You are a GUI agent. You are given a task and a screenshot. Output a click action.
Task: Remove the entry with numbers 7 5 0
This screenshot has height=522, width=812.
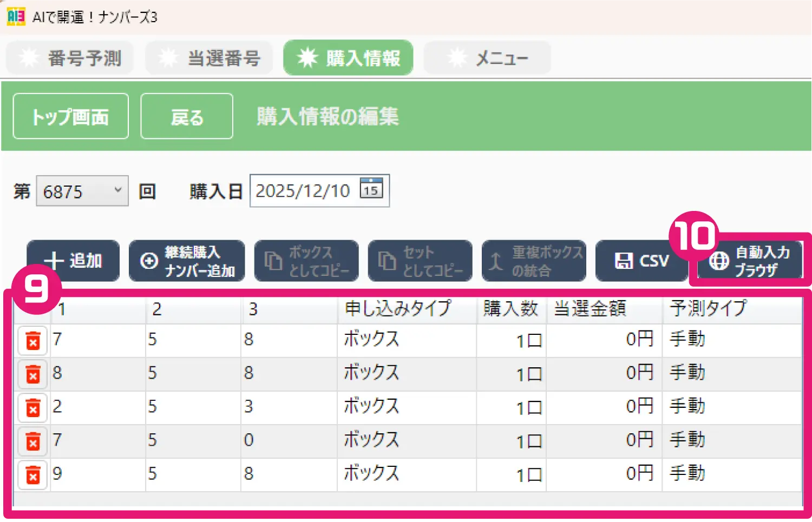tap(32, 441)
